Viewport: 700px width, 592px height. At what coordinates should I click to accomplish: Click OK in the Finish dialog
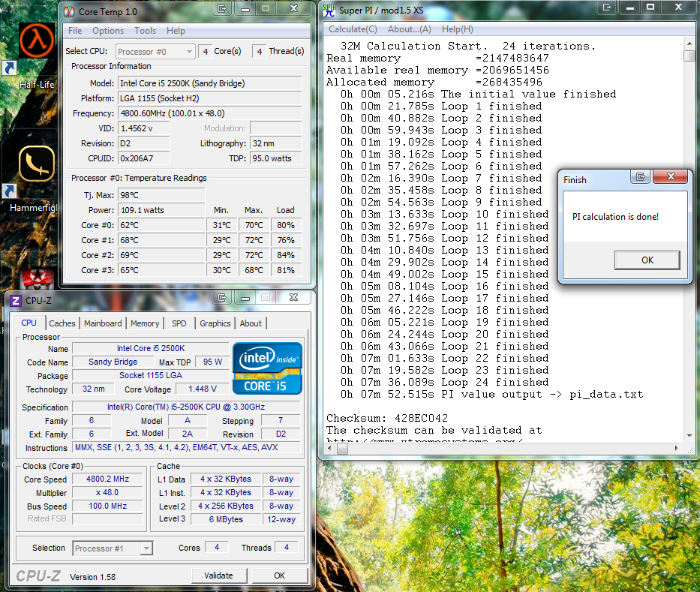click(647, 260)
